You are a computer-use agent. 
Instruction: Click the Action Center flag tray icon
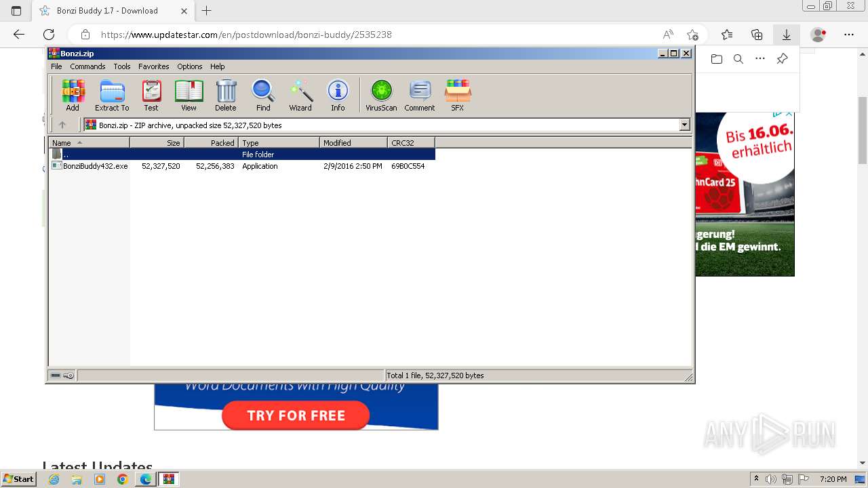coord(804,479)
